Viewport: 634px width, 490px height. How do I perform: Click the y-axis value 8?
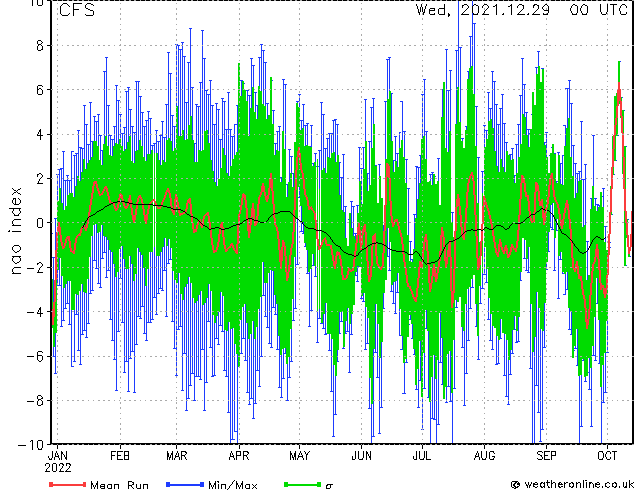(40, 46)
